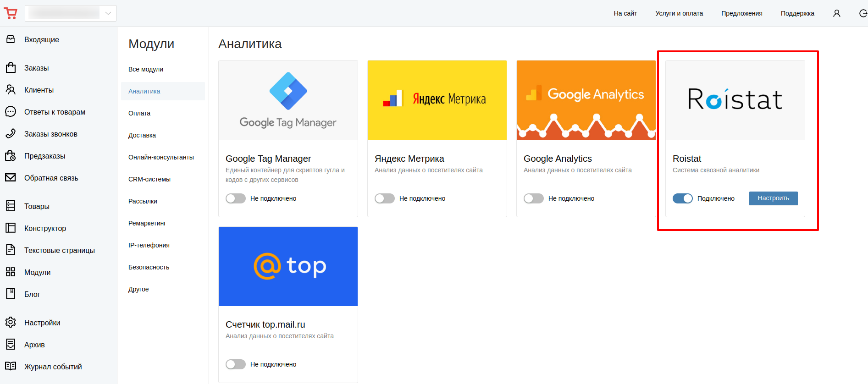Click the Яндекс Метрика card title
This screenshot has width=868, height=384.
click(409, 159)
